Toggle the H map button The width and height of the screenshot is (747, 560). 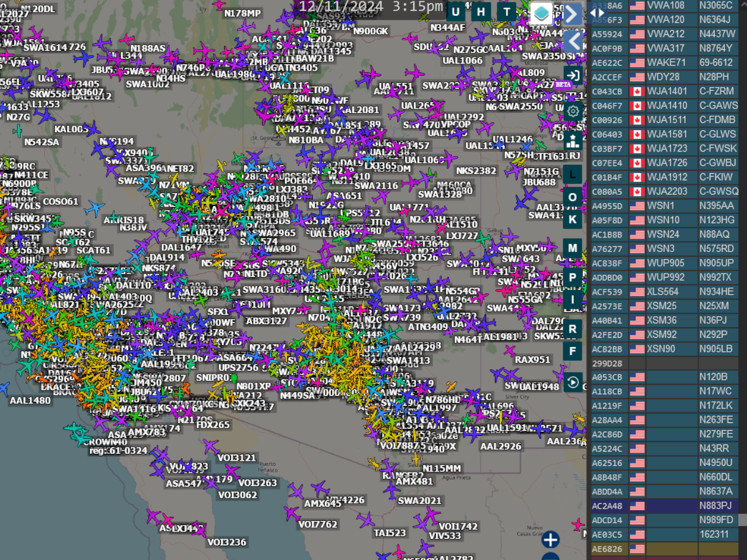click(x=481, y=12)
